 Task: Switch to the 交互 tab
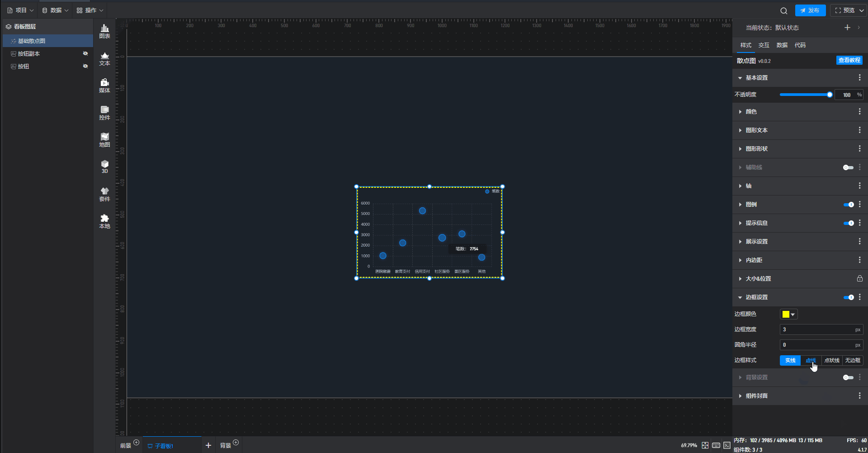(x=764, y=45)
